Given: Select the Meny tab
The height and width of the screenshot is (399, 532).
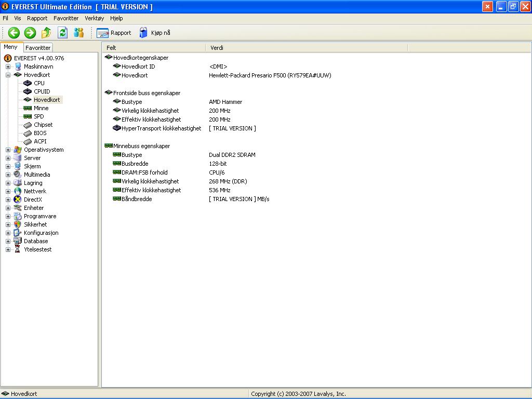Looking at the screenshot, I should point(11,47).
